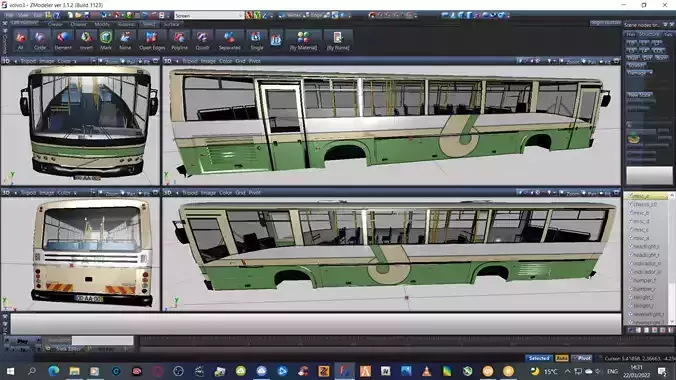Switch to the Modify tab
Screen dimensions: 676x380
pos(102,24)
